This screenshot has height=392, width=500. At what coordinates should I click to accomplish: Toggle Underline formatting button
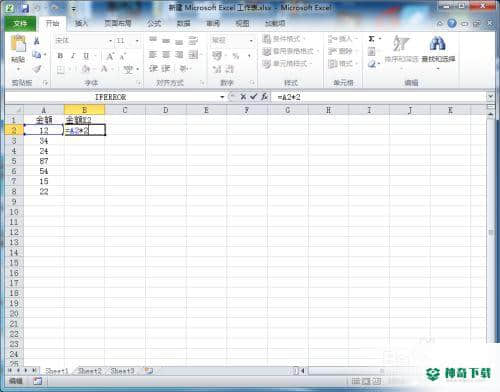coord(86,56)
